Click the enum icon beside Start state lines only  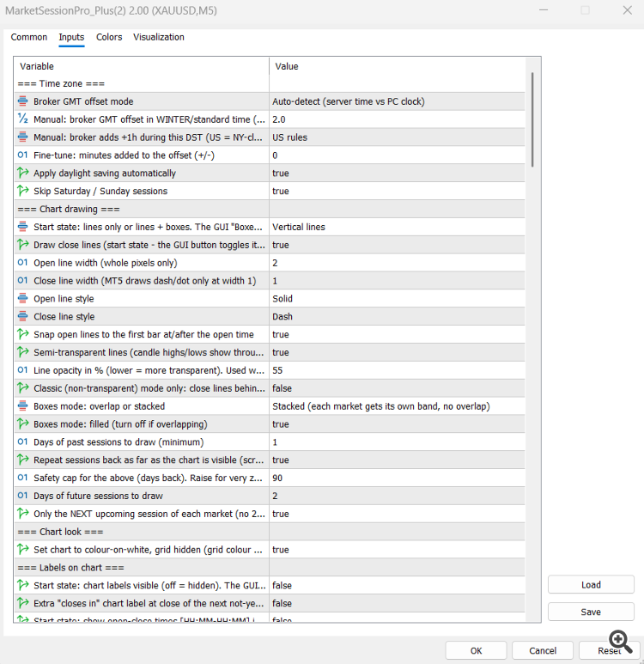click(23, 227)
